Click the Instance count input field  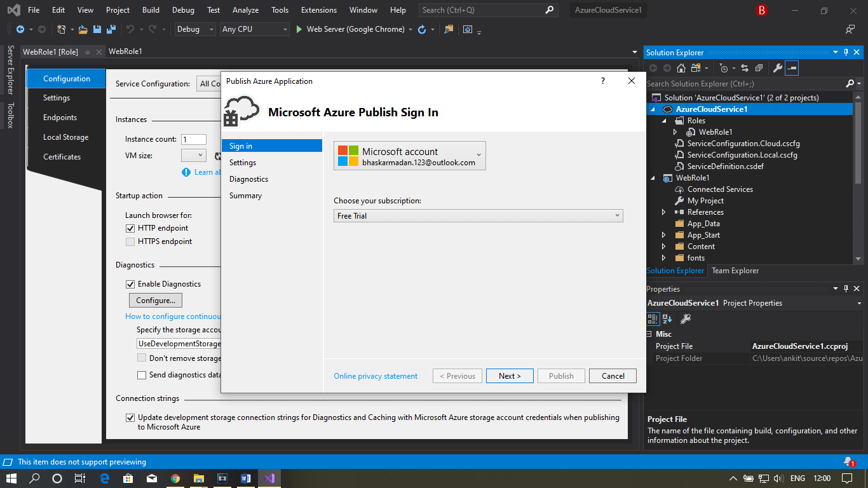(x=194, y=139)
